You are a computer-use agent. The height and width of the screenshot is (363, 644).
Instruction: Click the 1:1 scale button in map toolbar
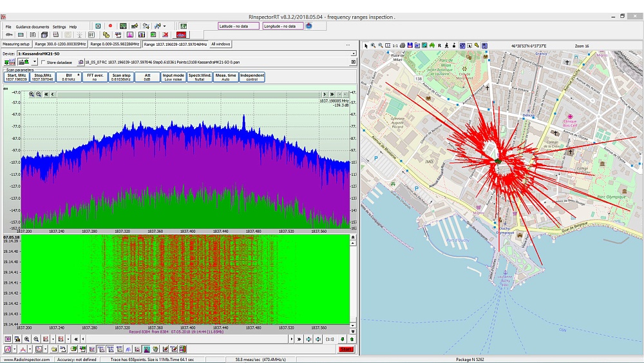pyautogui.click(x=394, y=46)
